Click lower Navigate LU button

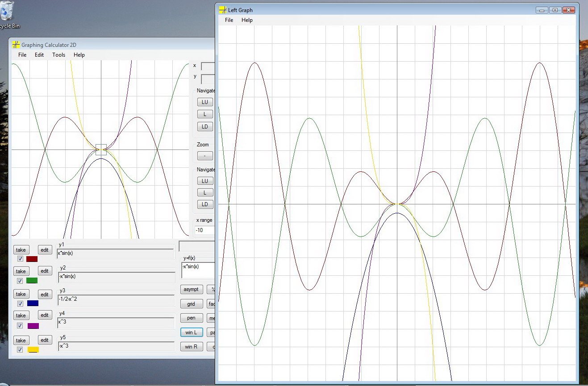(205, 181)
